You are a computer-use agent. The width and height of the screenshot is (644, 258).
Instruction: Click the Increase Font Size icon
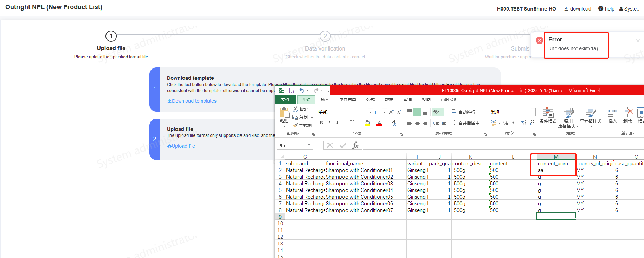391,112
